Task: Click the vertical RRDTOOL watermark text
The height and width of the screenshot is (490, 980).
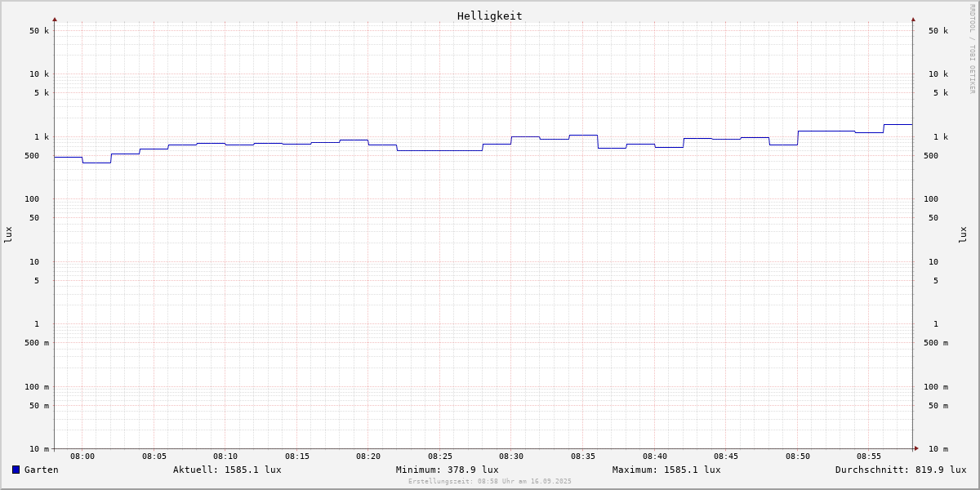Action: (972, 49)
